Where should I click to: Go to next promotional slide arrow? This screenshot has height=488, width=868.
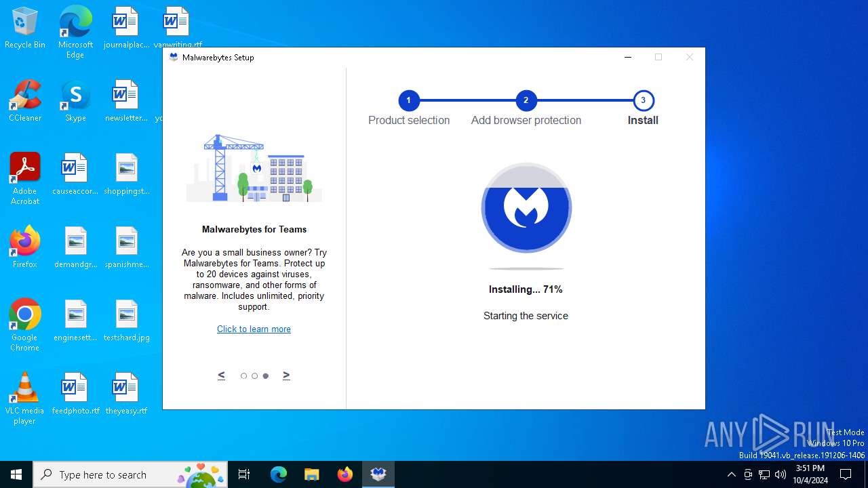point(286,375)
